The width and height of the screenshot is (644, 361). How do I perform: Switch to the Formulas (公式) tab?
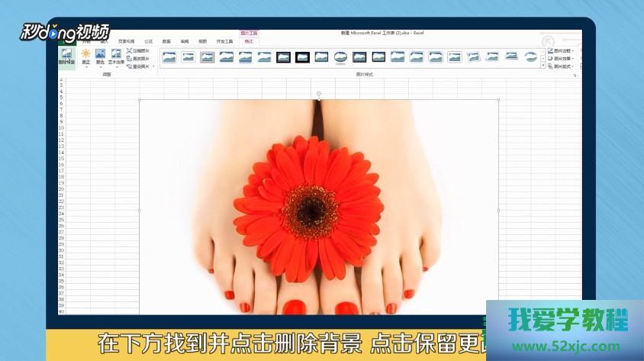pos(148,41)
